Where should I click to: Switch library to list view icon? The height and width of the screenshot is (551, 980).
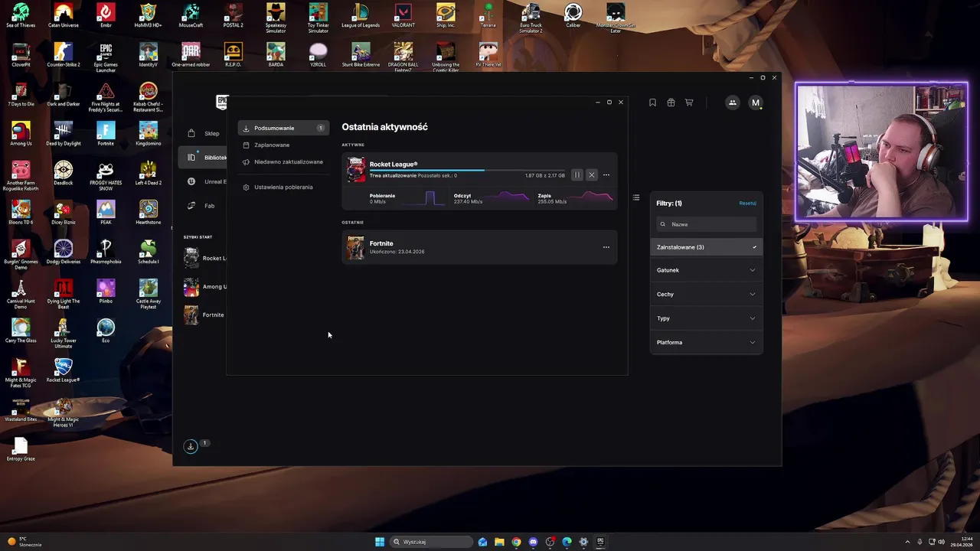pyautogui.click(x=635, y=197)
